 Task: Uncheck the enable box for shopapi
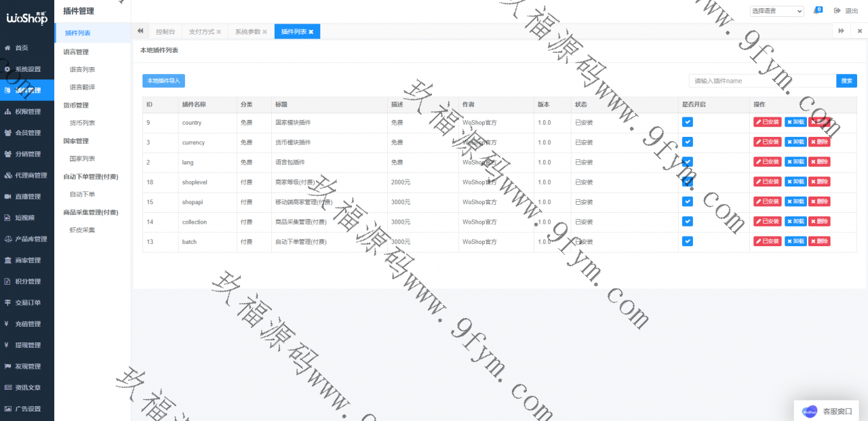[x=687, y=201]
